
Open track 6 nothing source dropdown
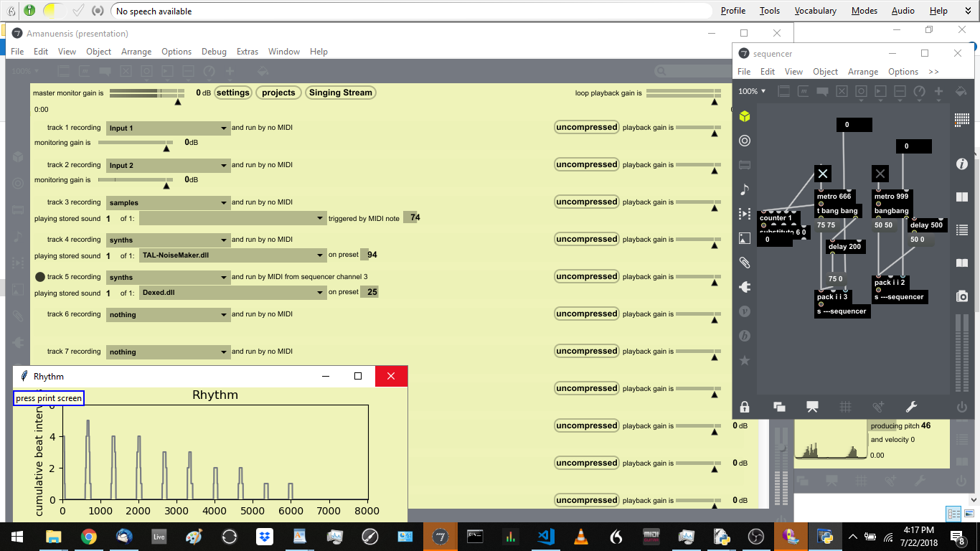(x=167, y=314)
